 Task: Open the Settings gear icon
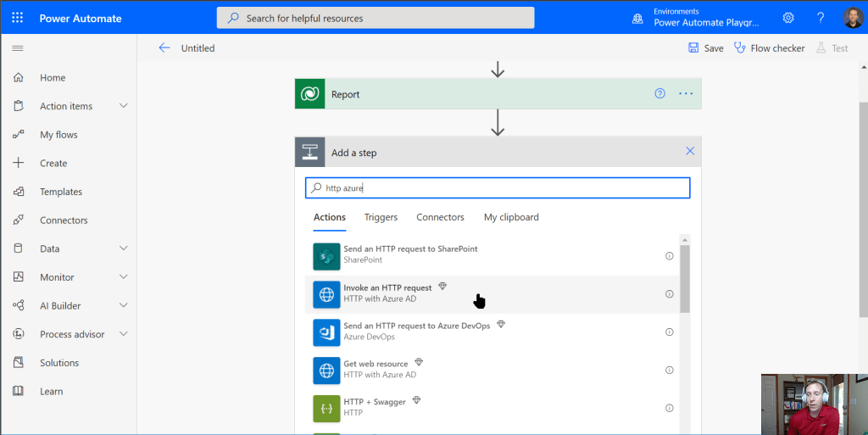788,18
